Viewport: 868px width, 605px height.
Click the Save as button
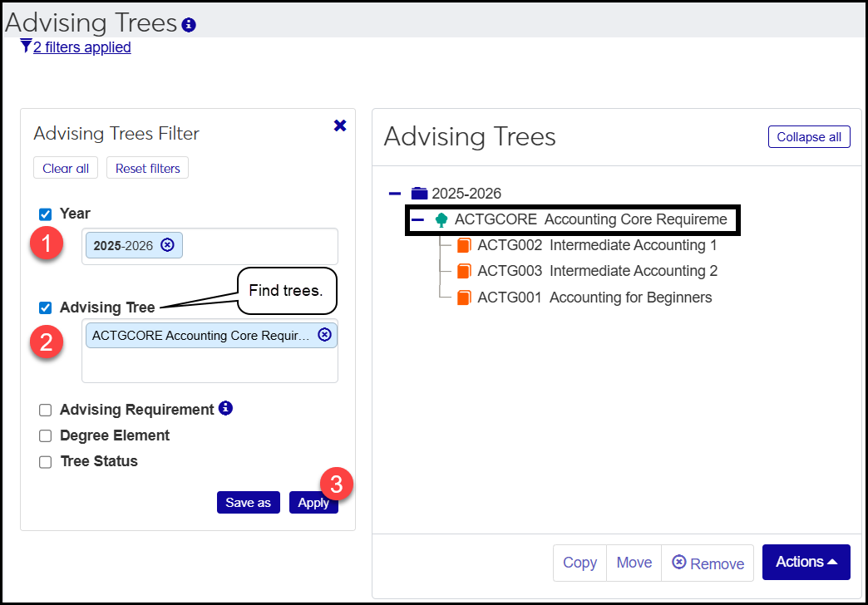click(x=248, y=503)
